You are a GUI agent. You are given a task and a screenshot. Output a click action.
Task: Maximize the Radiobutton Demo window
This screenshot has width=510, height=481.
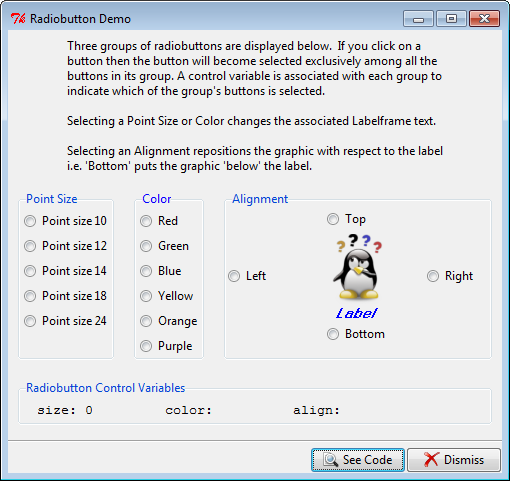pos(451,18)
